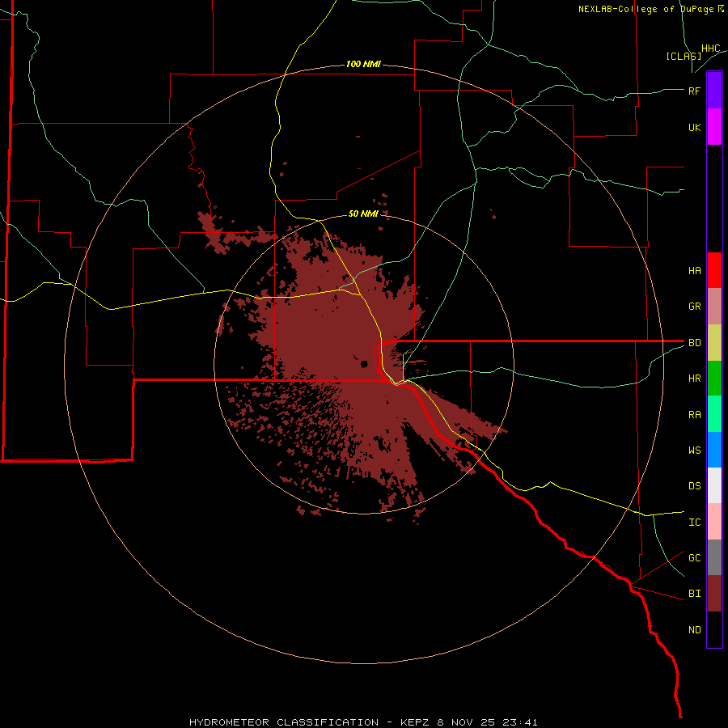Screen dimensions: 728x728
Task: Click the HA red legend swatch
Action: coord(714,270)
